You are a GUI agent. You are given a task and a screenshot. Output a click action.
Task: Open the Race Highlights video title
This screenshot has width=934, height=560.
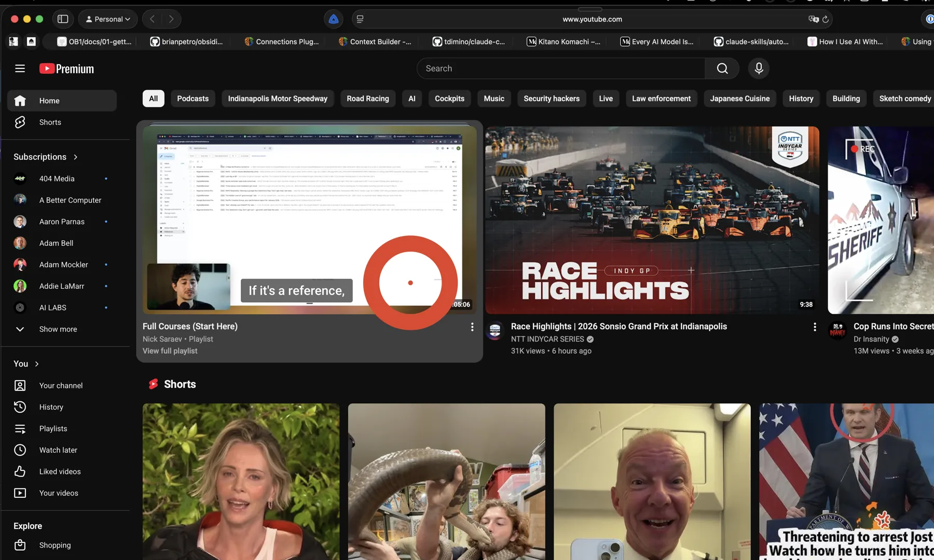619,327
